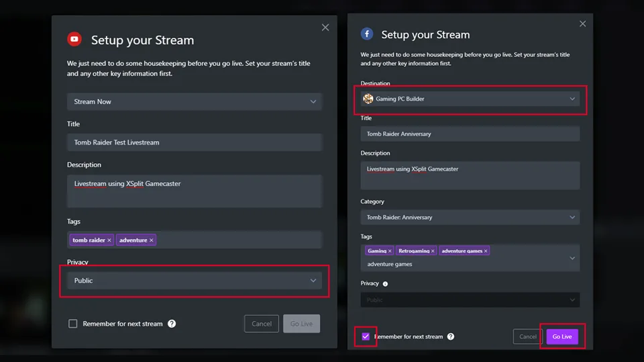The height and width of the screenshot is (362, 644).
Task: Edit the title 'Tomb Raider Anniversary'
Action: [x=470, y=134]
